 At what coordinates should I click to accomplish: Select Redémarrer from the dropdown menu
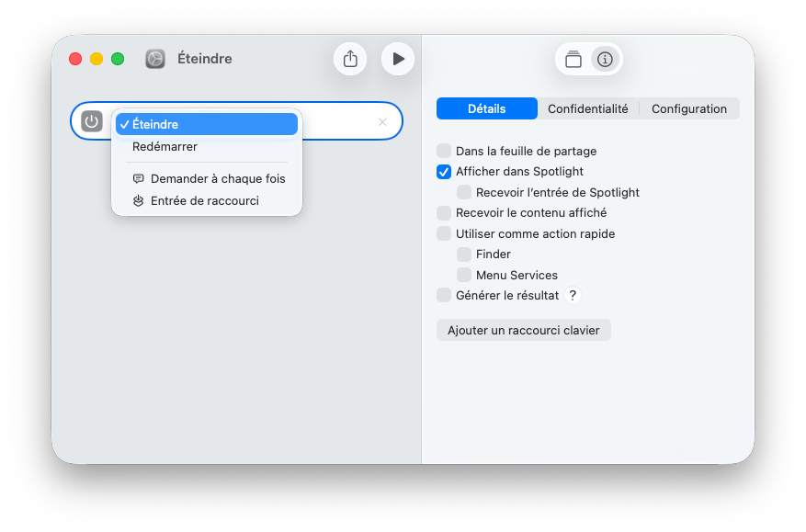(165, 146)
